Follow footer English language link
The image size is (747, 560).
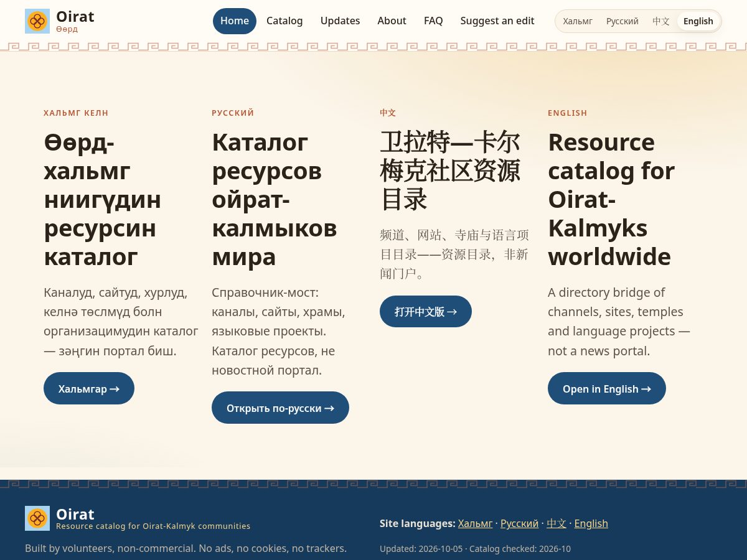coord(591,523)
